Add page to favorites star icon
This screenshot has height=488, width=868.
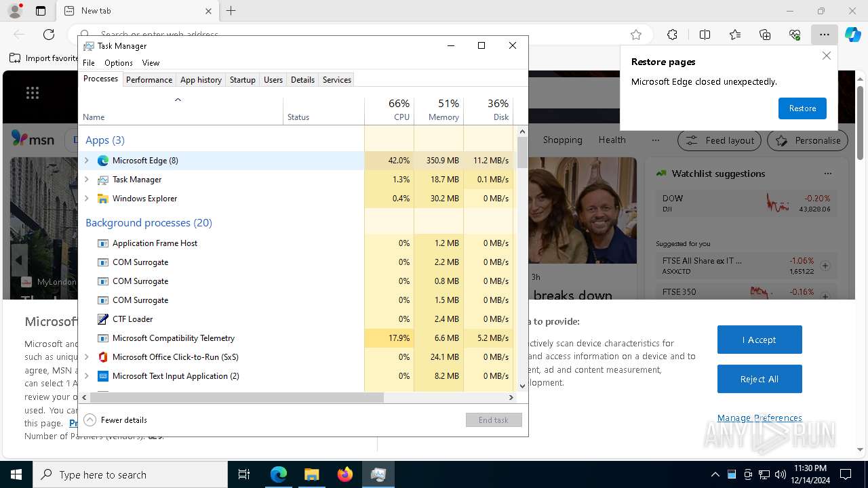coord(636,35)
